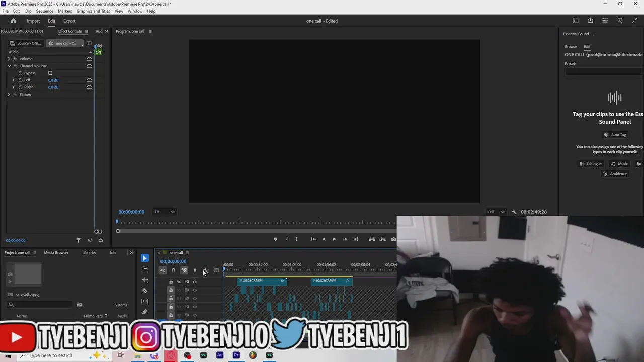The image size is (644, 362).
Task: Open Quick Export share icon
Action: [x=590, y=21]
